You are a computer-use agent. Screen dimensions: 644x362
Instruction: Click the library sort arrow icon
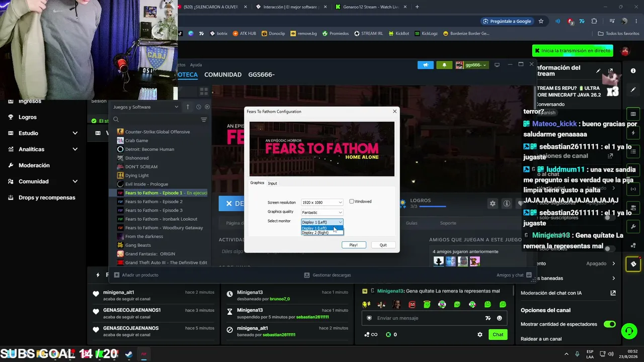[x=188, y=107]
